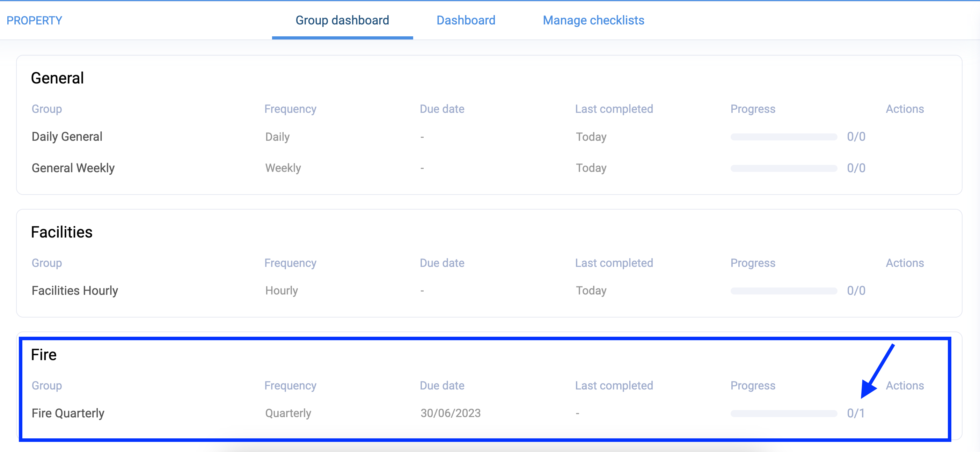The width and height of the screenshot is (980, 452).
Task: Open the General Weekly checklist
Action: [73, 168]
